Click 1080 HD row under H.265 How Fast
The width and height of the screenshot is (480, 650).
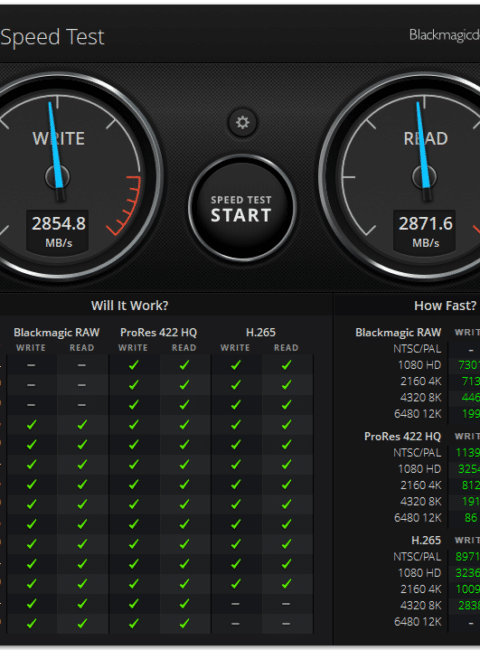point(419,573)
